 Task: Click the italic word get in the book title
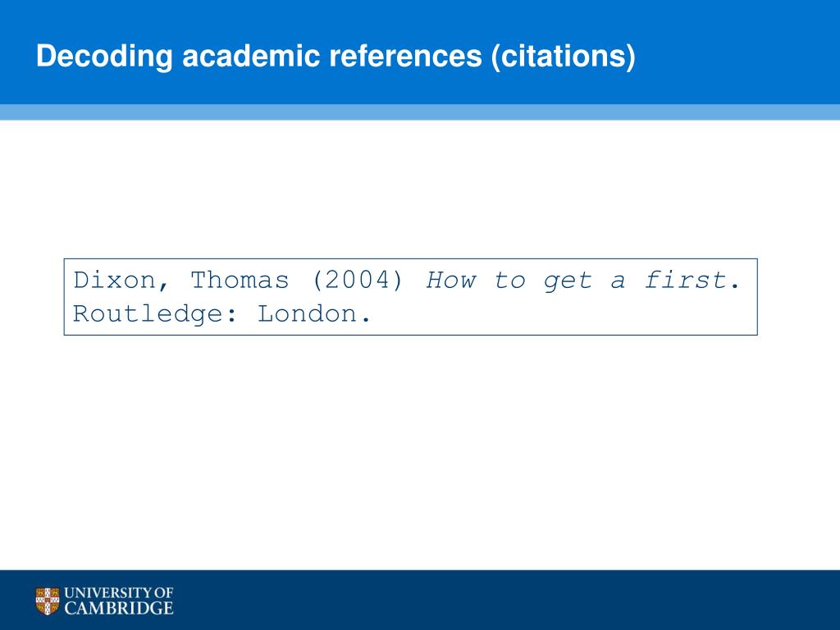coord(568,281)
